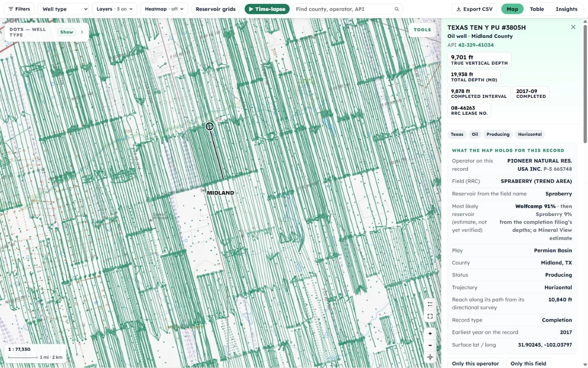Click the Texas tag chip
588x368 pixels.
click(457, 134)
